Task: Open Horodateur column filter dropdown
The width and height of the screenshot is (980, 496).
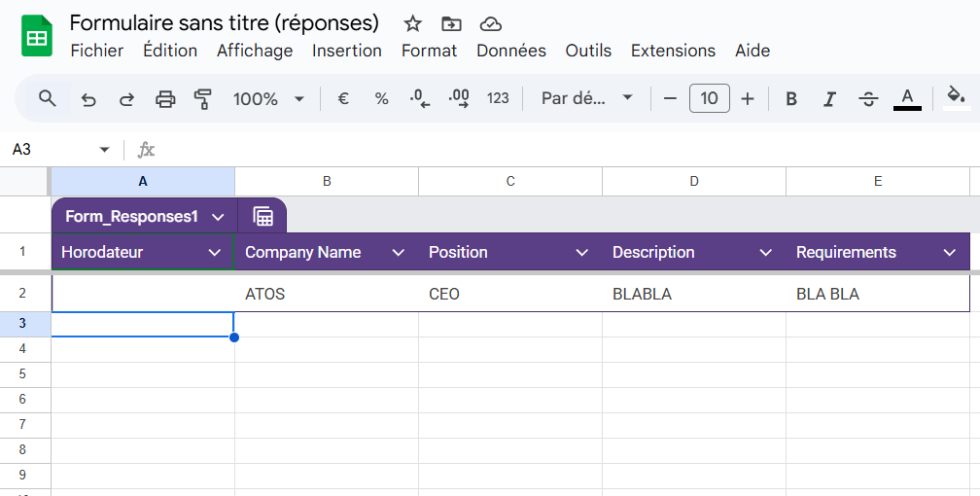Action: pyautogui.click(x=214, y=253)
